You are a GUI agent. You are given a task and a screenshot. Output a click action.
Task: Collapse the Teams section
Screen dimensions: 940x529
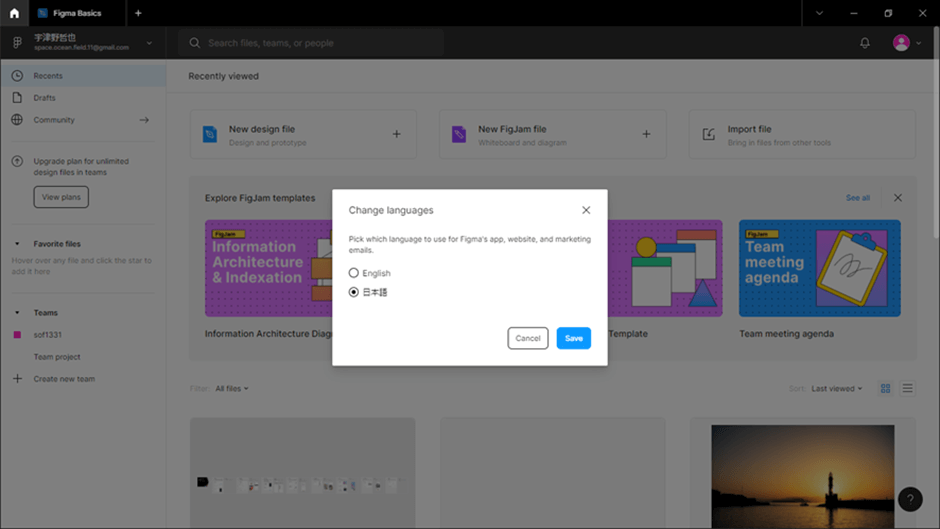coord(17,312)
